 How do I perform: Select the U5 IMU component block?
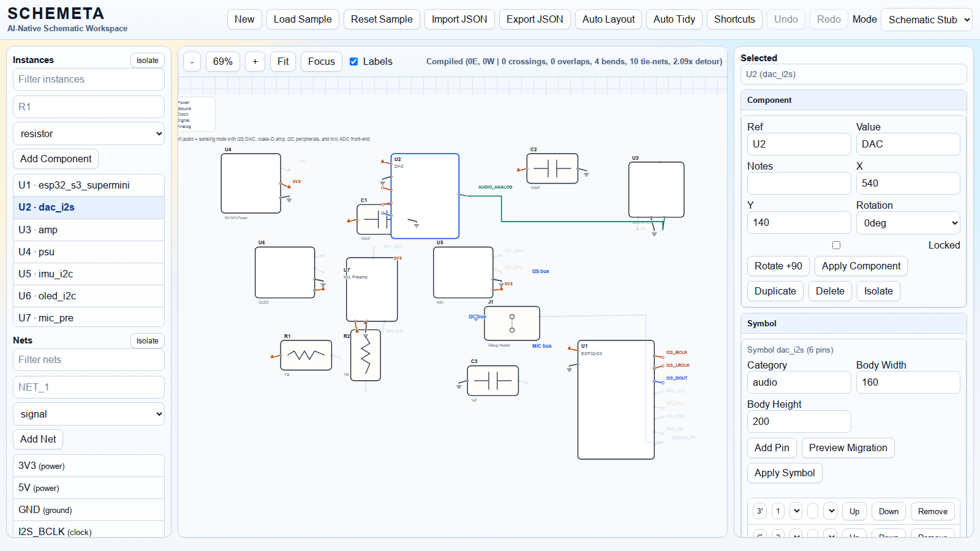pos(462,272)
